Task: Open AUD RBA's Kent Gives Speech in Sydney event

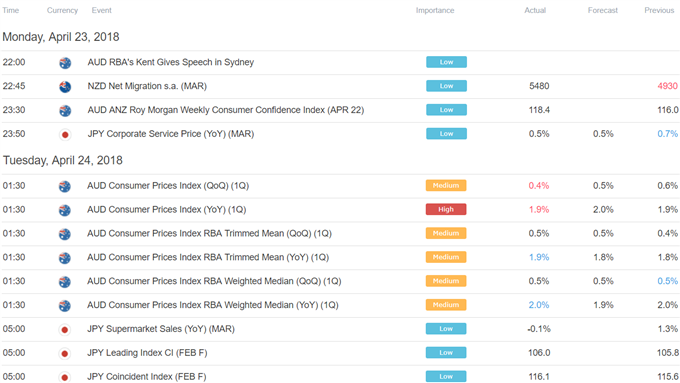Action: (x=170, y=62)
